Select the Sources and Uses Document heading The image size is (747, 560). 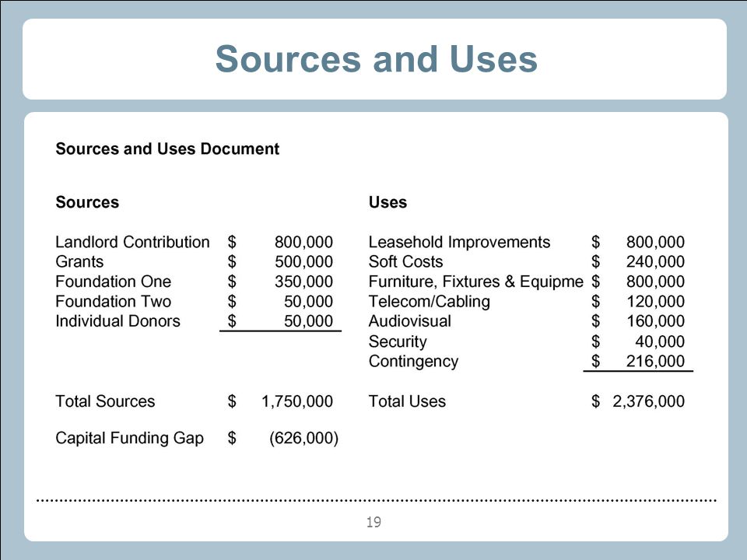coord(167,149)
